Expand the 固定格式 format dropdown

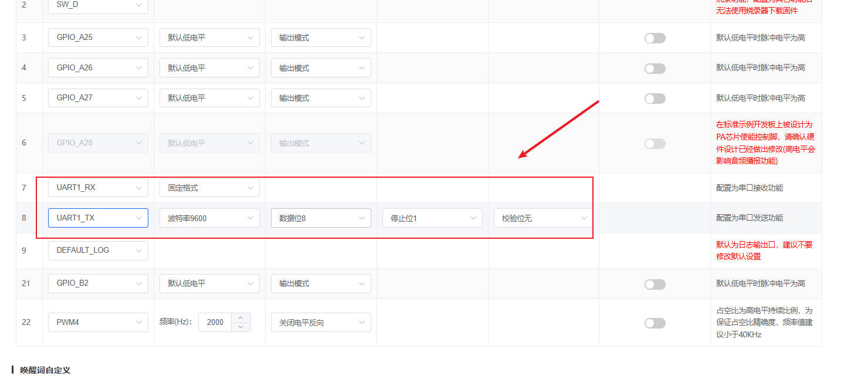[209, 188]
